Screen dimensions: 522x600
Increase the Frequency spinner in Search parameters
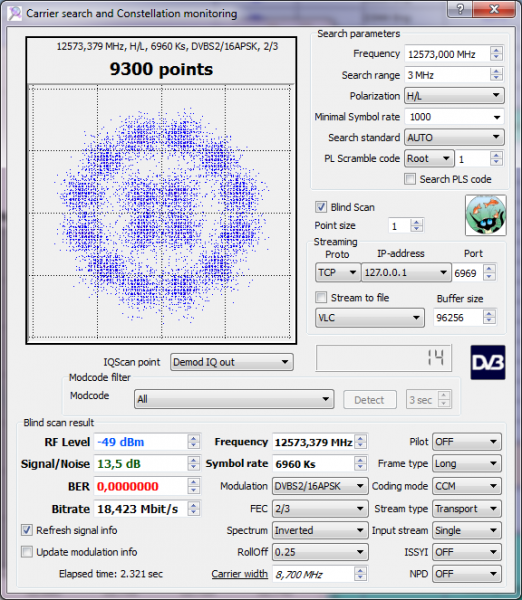(x=496, y=50)
